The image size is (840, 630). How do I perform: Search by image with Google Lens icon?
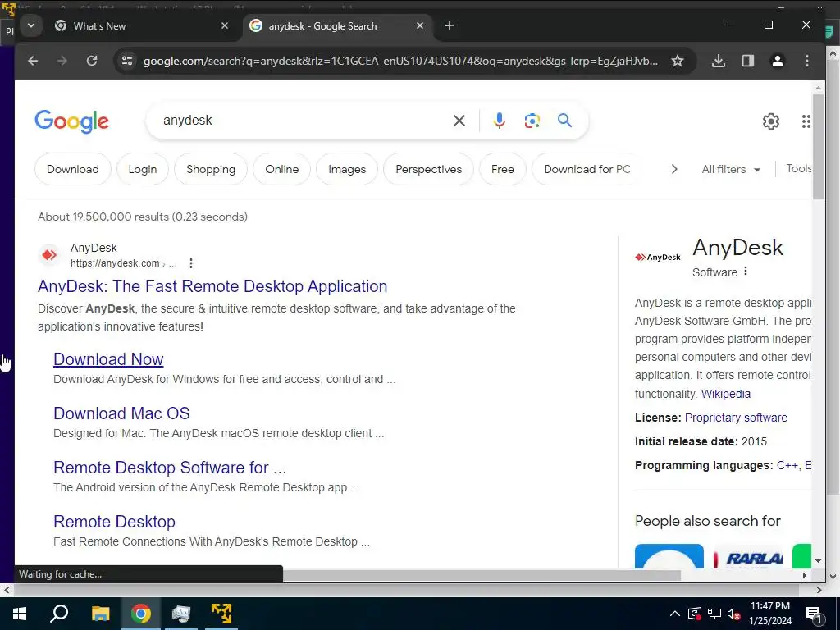(x=532, y=121)
